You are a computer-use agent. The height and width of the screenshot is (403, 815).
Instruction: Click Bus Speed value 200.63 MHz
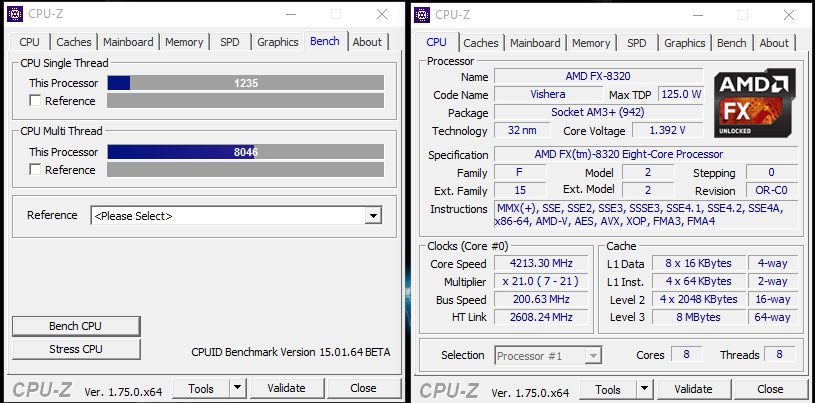[541, 299]
